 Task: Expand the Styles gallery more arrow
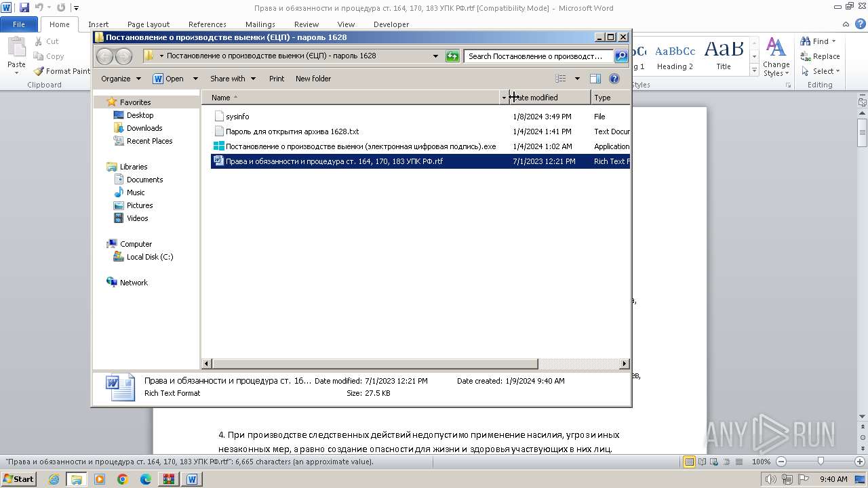(x=754, y=70)
